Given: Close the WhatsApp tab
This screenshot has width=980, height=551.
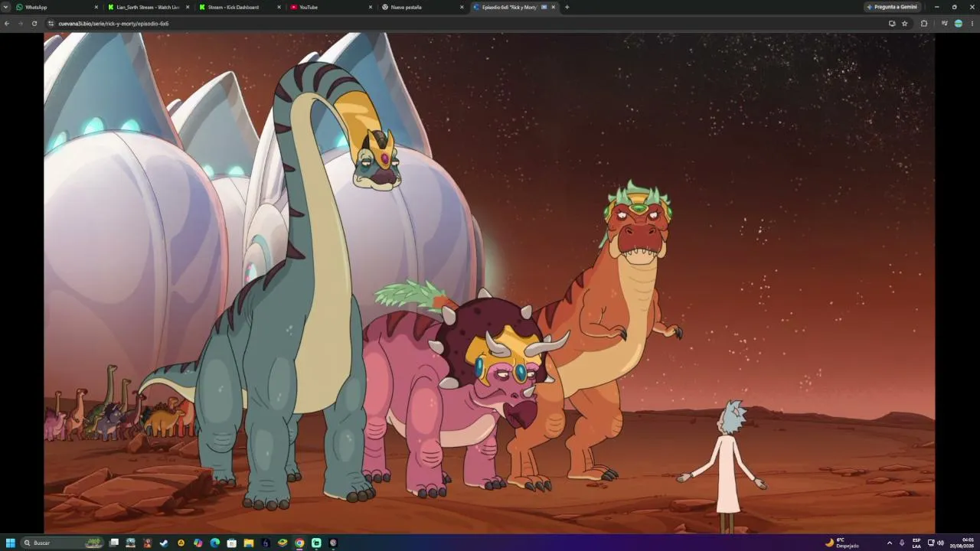Looking at the screenshot, I should coord(96,7).
